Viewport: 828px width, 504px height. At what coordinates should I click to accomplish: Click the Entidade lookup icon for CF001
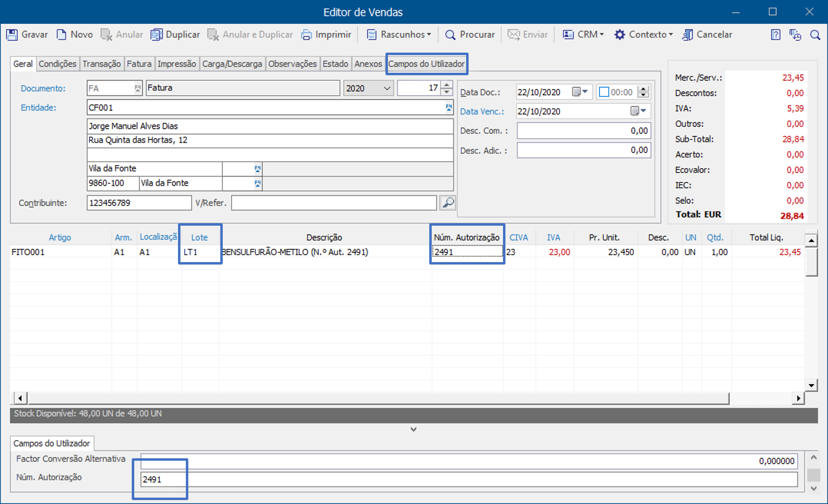449,107
